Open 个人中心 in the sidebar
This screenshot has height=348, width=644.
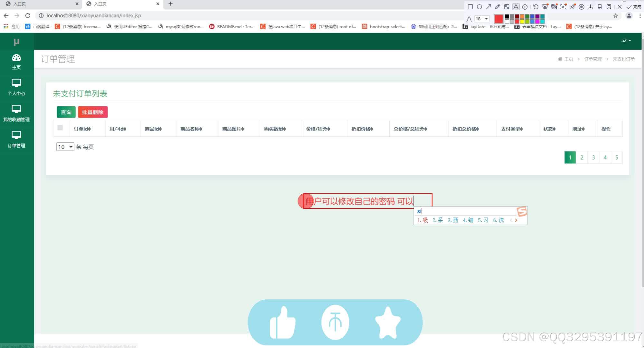(x=16, y=87)
